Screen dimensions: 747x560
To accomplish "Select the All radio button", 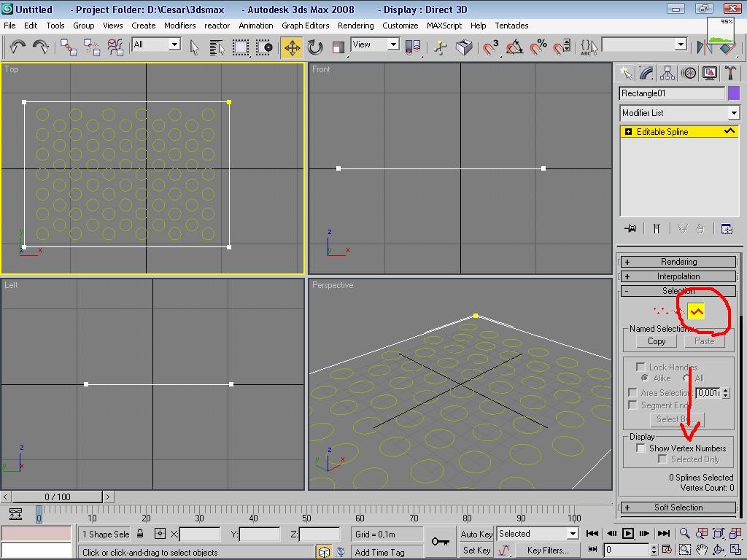I will (x=686, y=378).
